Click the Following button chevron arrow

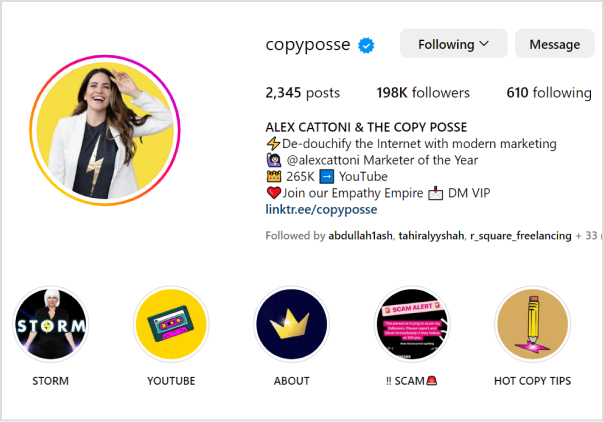point(484,44)
